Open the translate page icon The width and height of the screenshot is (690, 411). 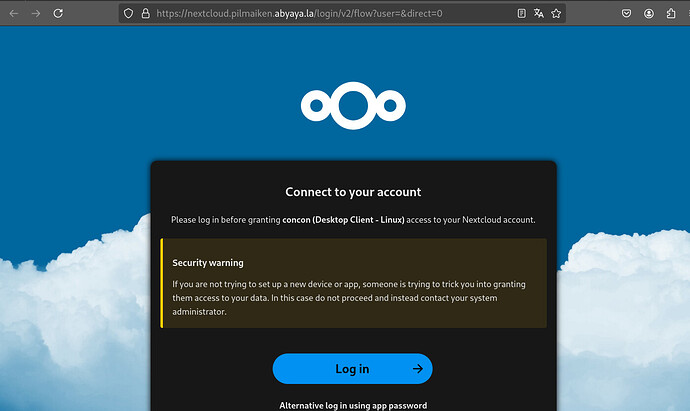tap(539, 14)
